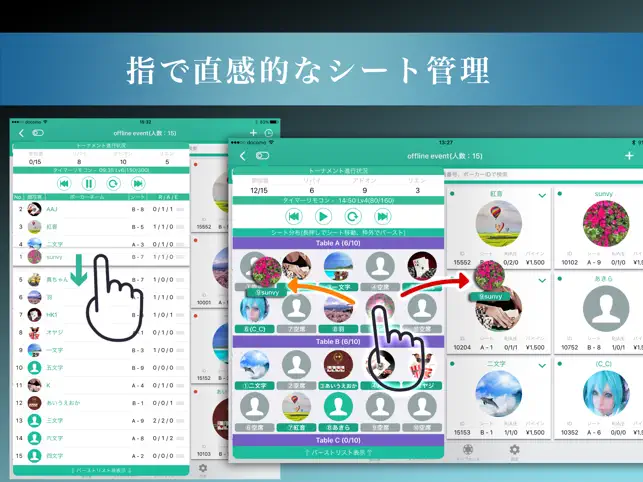Tap Table A playing cards avatar seat 5
643x482 pixels.
pos(422,267)
